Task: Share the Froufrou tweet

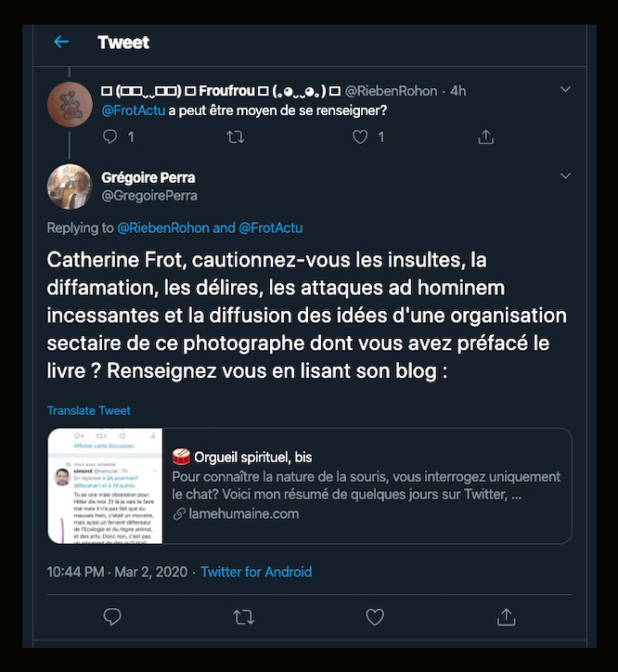Action: point(485,136)
